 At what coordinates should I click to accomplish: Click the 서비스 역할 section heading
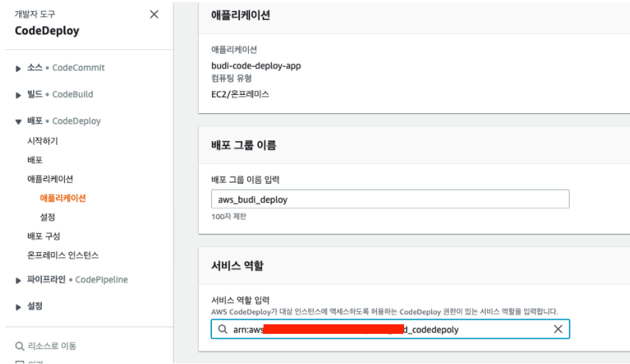237,265
